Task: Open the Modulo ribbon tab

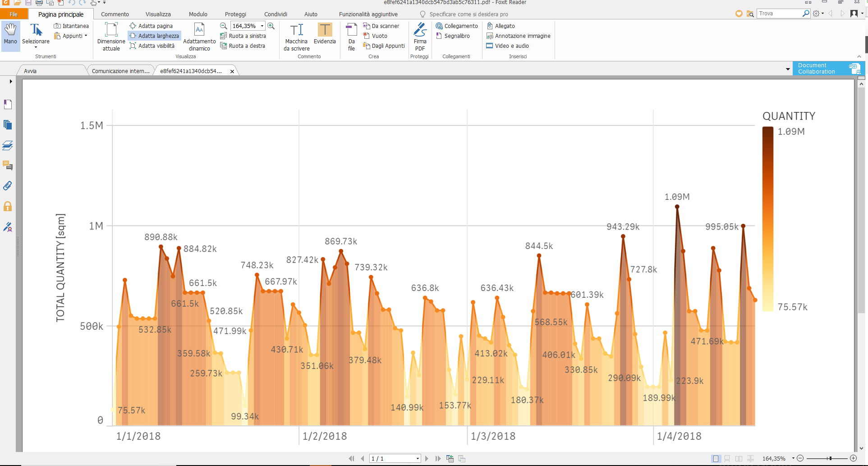Action: [198, 14]
